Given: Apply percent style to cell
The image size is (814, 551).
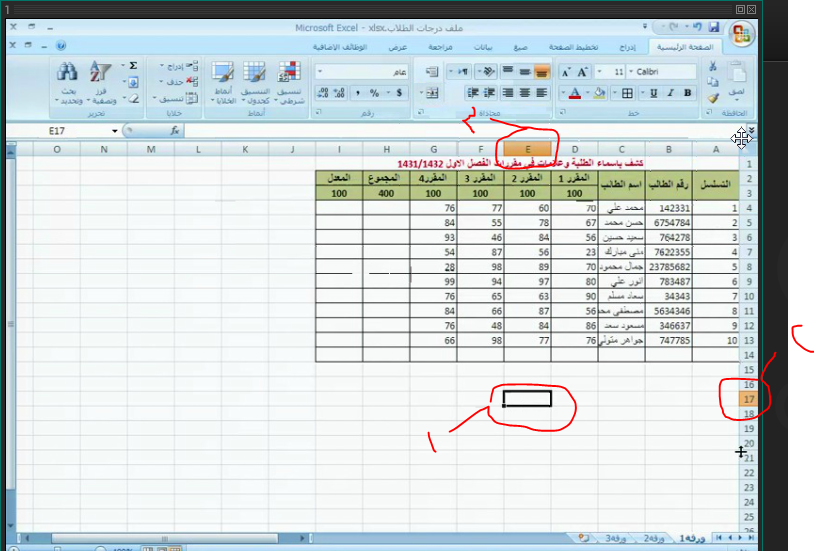Looking at the screenshot, I should [x=374, y=93].
